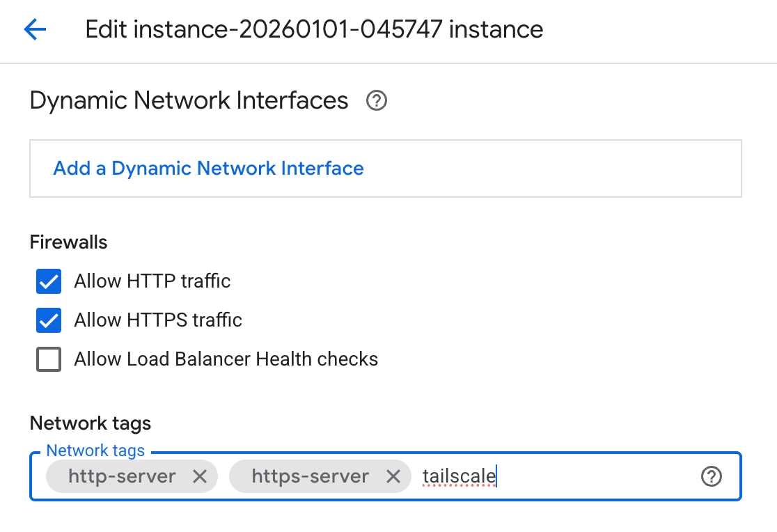Image resolution: width=777 pixels, height=532 pixels.
Task: Click the typed 'tailscale' text in tags input
Action: pos(459,476)
